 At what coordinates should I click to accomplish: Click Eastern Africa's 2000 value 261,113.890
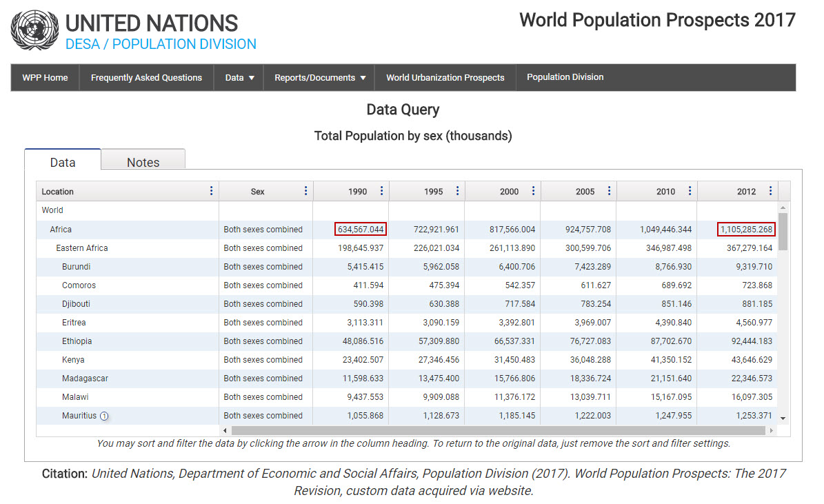(512, 248)
